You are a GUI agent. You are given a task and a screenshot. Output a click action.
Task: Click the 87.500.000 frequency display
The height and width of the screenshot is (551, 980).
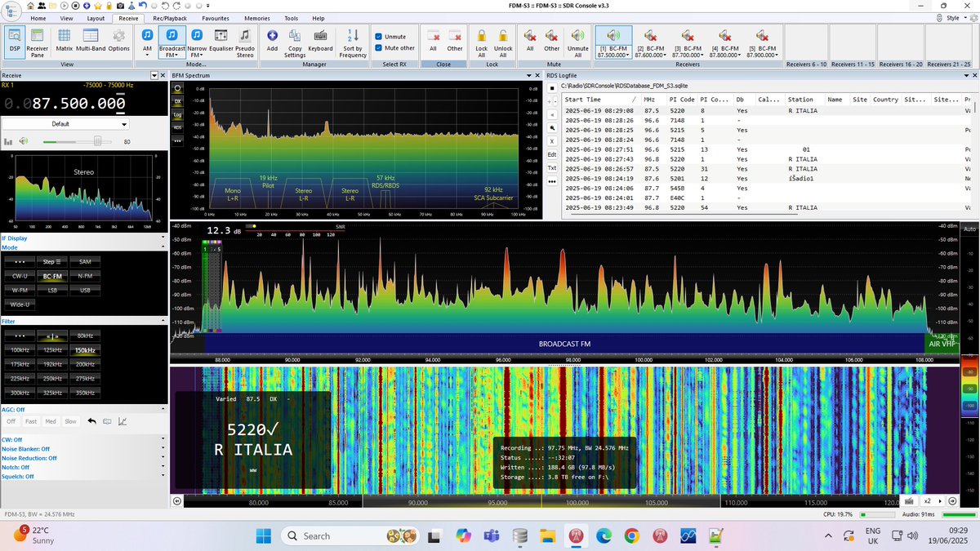pos(66,104)
